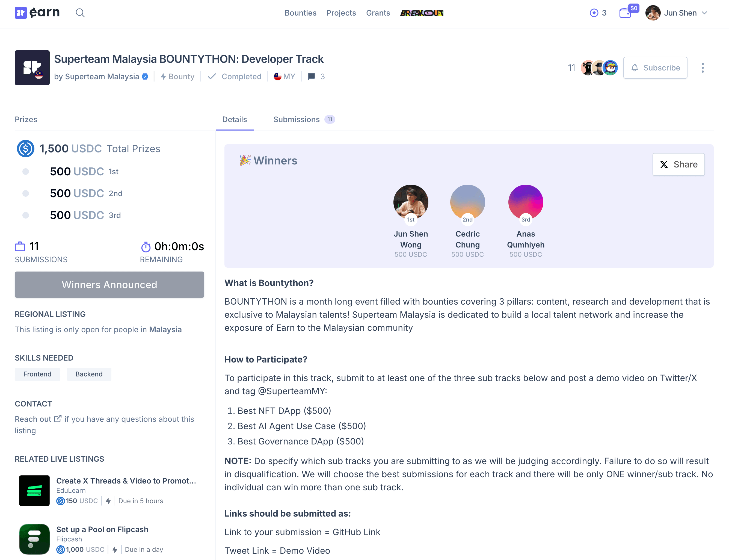The image size is (729, 560).
Task: Click the search magnifier icon
Action: coord(80,13)
